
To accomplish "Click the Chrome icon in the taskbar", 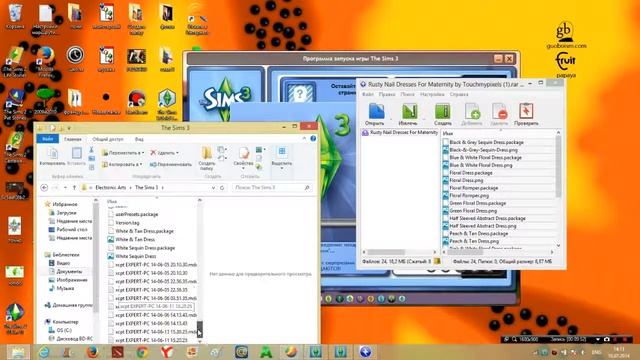I will pyautogui.click(x=142, y=351).
